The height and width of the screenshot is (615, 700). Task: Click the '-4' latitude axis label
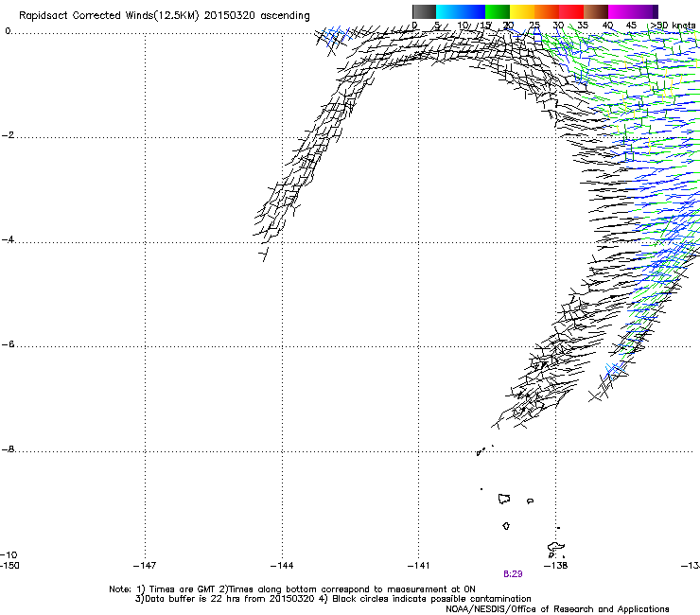[x=8, y=239]
